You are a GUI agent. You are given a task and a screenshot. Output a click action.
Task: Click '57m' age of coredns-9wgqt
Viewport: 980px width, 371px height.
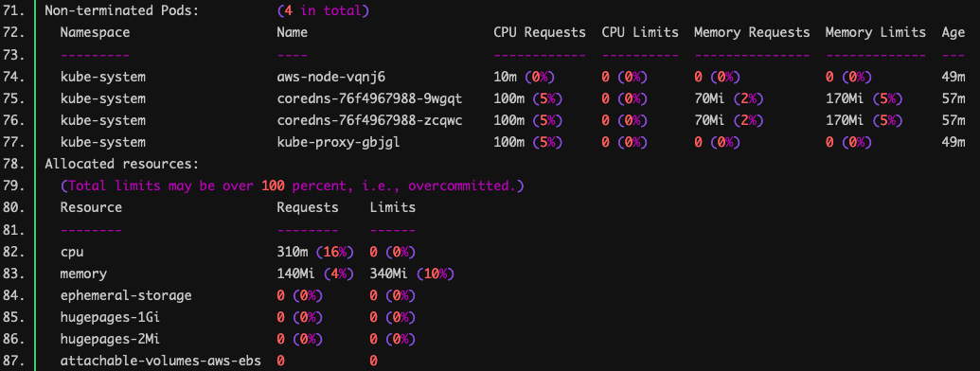(953, 98)
